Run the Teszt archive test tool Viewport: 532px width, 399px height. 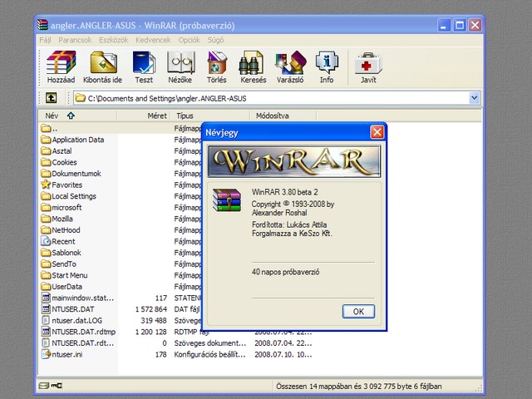click(144, 66)
